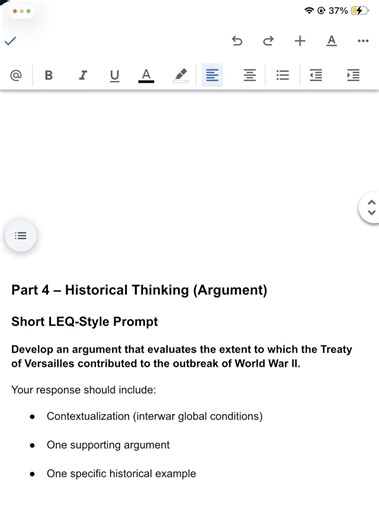
Task: Redo the last undone edit
Action: point(268,41)
